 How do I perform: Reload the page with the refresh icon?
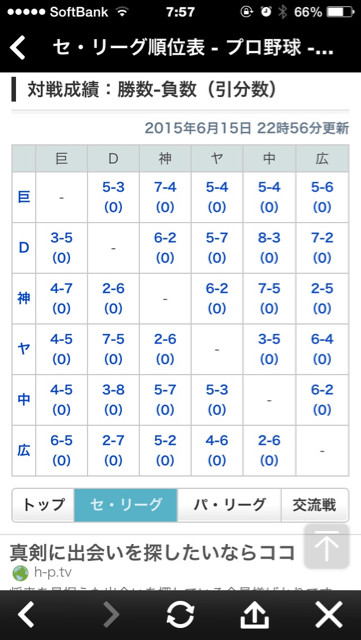(180, 614)
